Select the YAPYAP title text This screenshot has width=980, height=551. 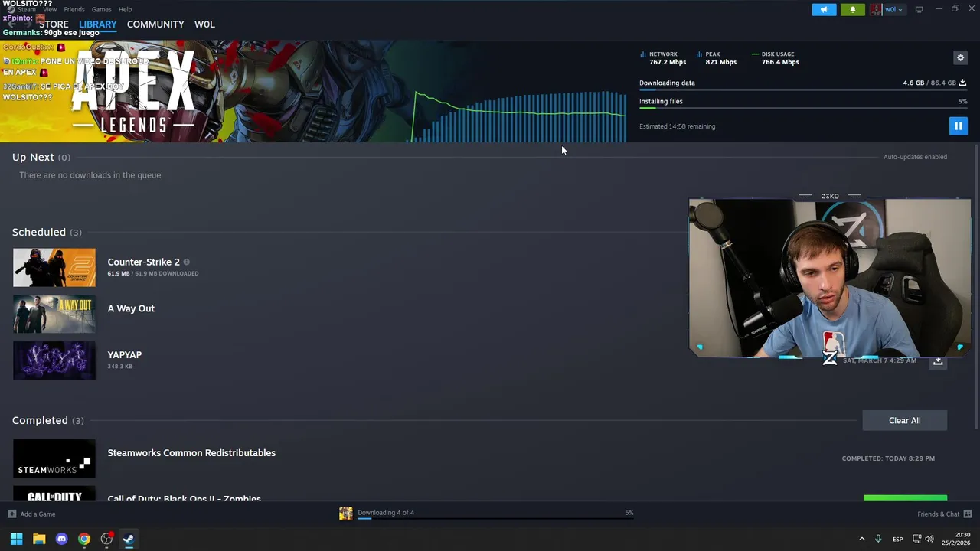click(124, 354)
